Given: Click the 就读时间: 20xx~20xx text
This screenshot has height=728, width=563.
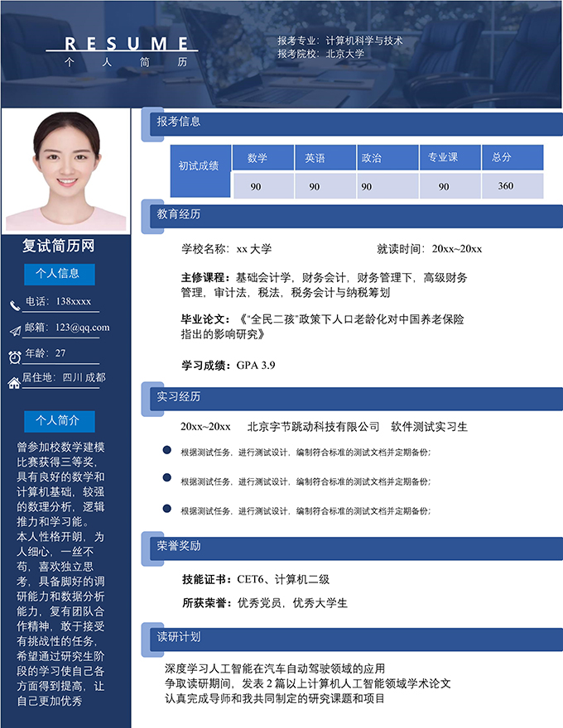Looking at the screenshot, I should point(429,249).
